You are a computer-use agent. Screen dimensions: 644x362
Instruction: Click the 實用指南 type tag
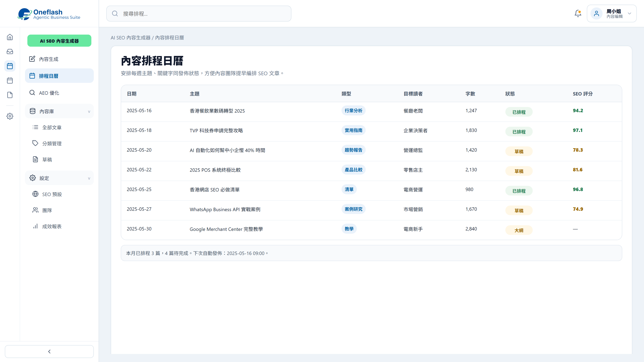(x=354, y=130)
